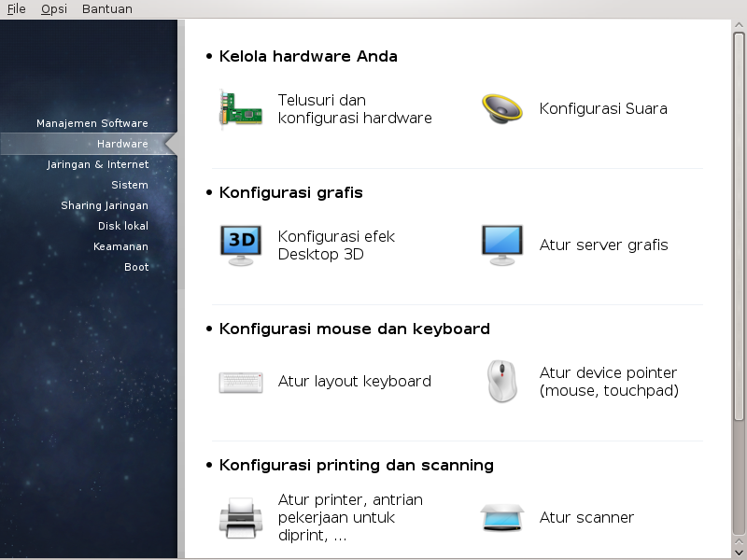
Task: Click the scanner icon
Action: (x=502, y=518)
